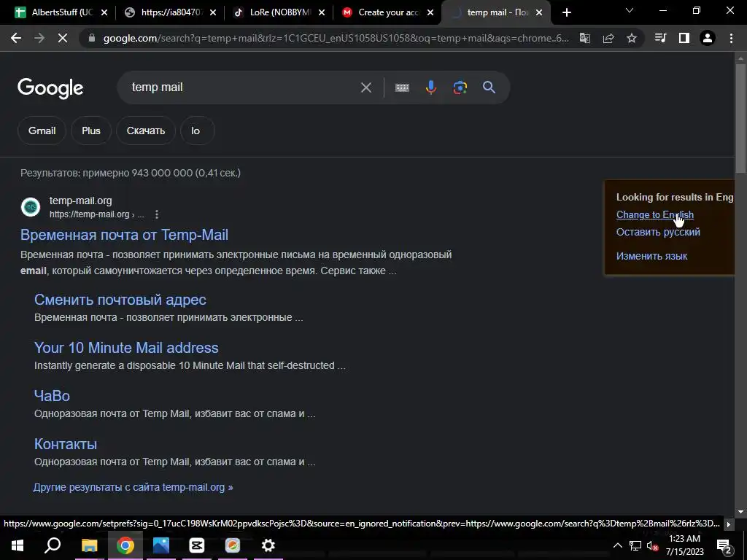Click Изменить язык link
Image resolution: width=747 pixels, height=560 pixels.
tap(651, 256)
